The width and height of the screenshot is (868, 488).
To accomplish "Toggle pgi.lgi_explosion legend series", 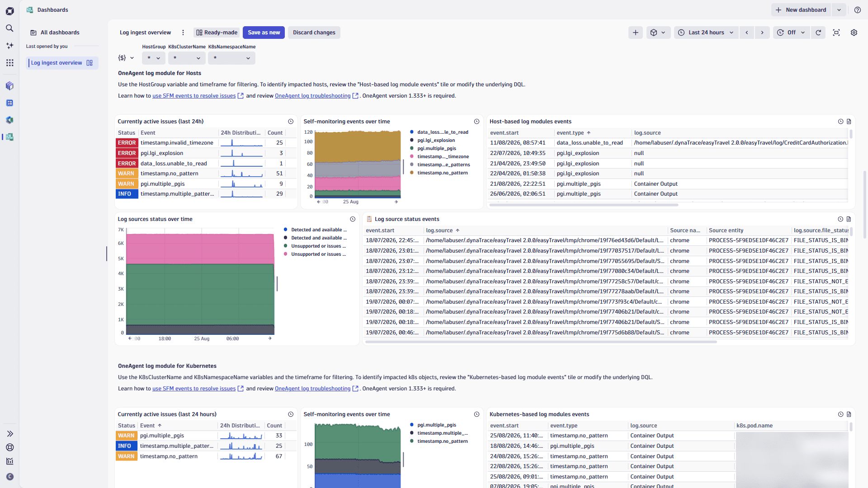I will 433,141.
